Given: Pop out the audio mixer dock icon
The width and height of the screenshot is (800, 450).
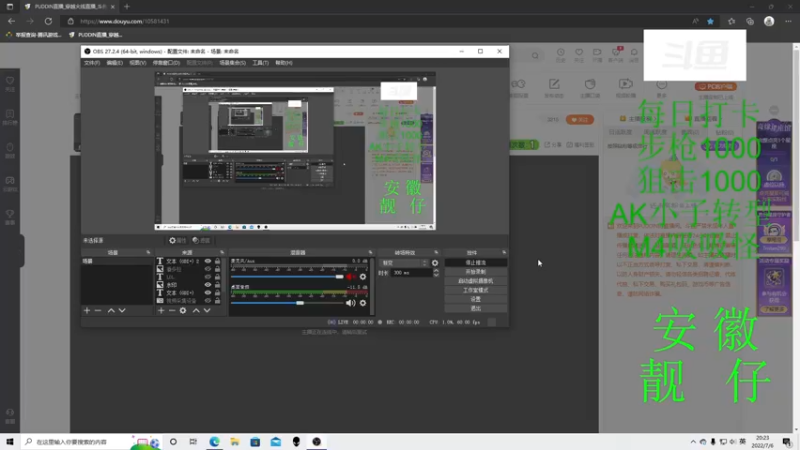Looking at the screenshot, I should [x=370, y=253].
